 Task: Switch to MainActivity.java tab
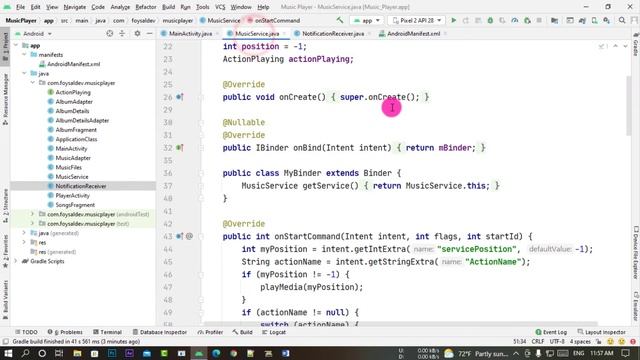click(190, 33)
